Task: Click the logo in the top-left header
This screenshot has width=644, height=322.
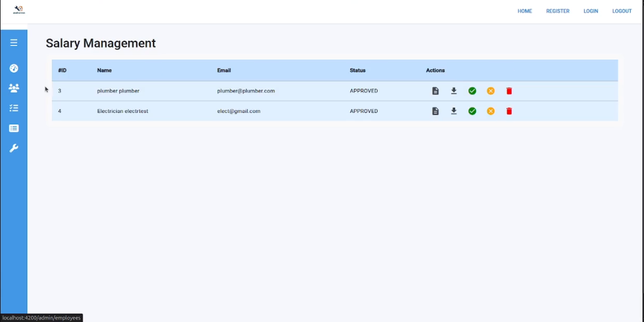Action: 19,10
